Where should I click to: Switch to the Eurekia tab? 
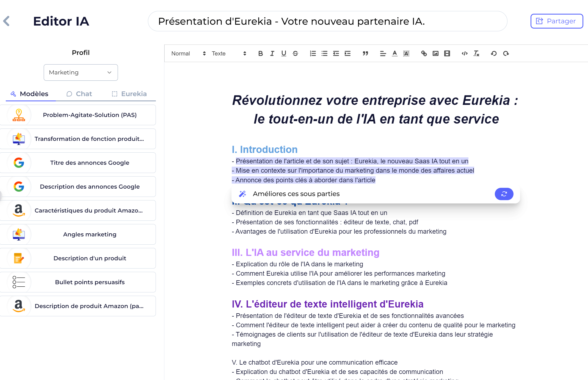tap(129, 94)
